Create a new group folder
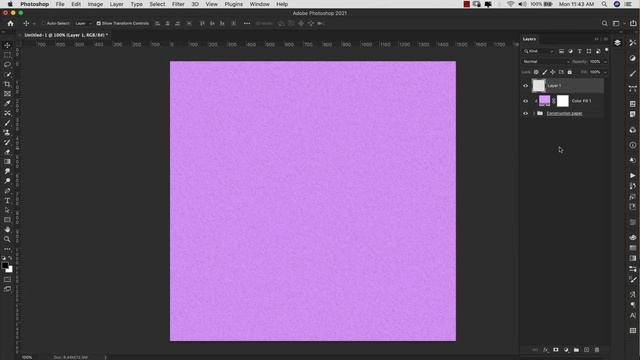 [576, 350]
